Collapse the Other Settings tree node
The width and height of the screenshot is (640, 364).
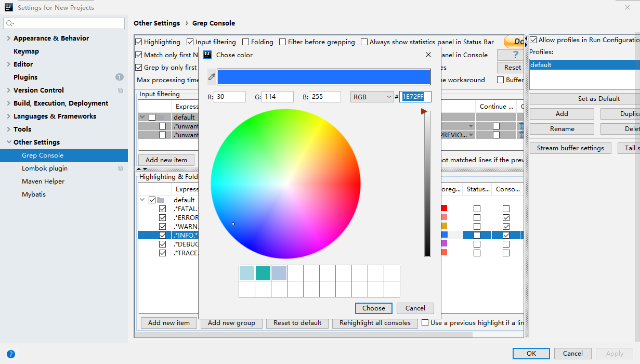pyautogui.click(x=8, y=142)
